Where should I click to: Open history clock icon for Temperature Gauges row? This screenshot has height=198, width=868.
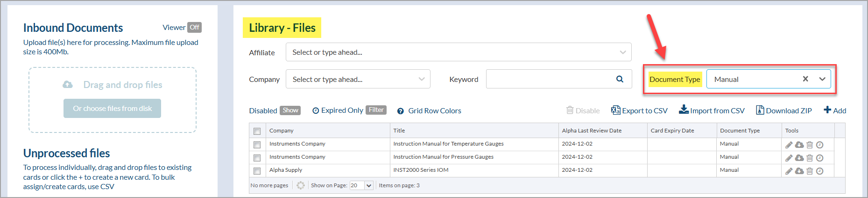tap(819, 145)
